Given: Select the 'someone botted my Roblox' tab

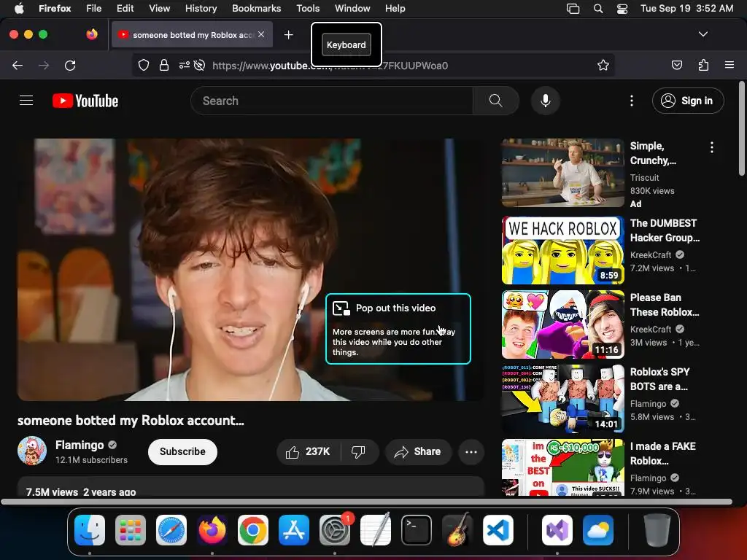Looking at the screenshot, I should 192,35.
